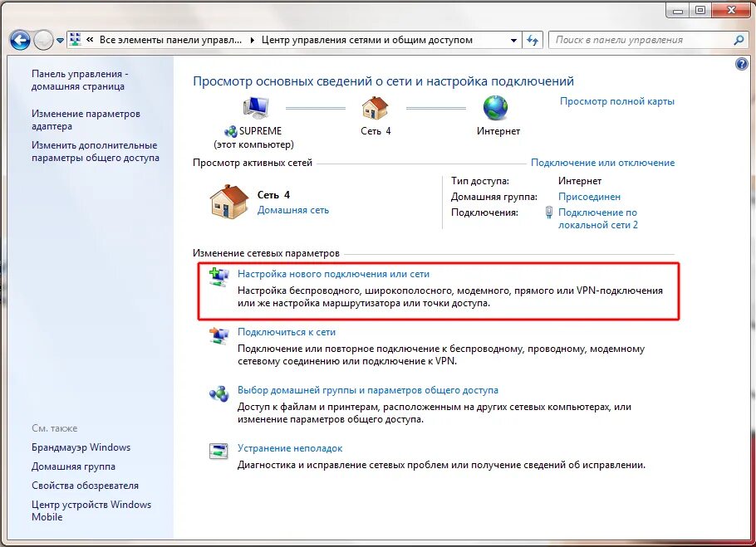Open 'Домашняя группа' sidebar link
The height and width of the screenshot is (547, 756).
73,466
